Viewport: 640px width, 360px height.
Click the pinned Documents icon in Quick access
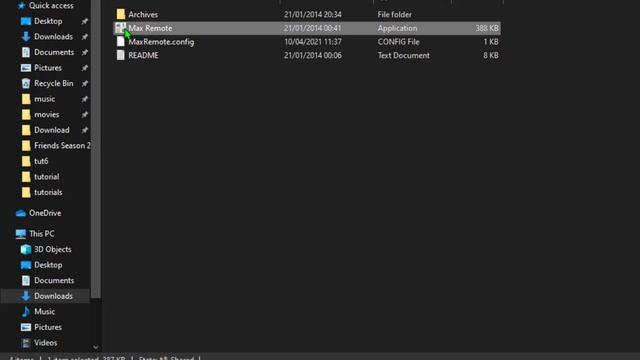coord(26,52)
